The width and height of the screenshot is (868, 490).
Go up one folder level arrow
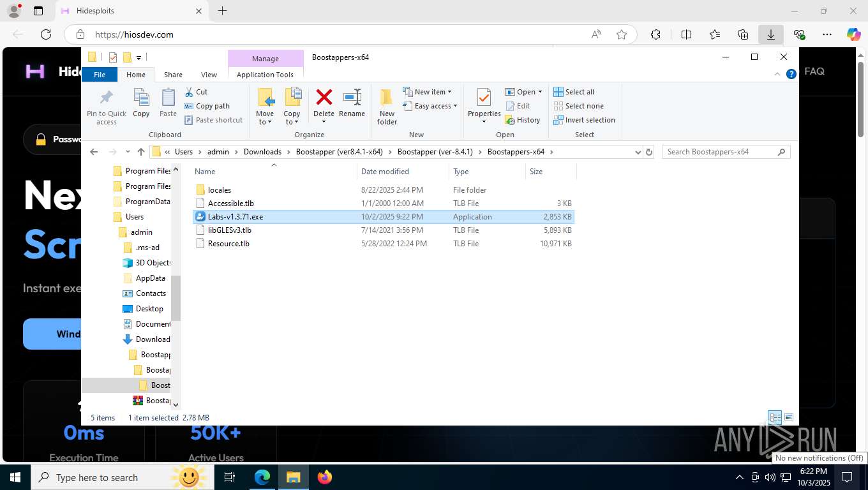point(141,152)
